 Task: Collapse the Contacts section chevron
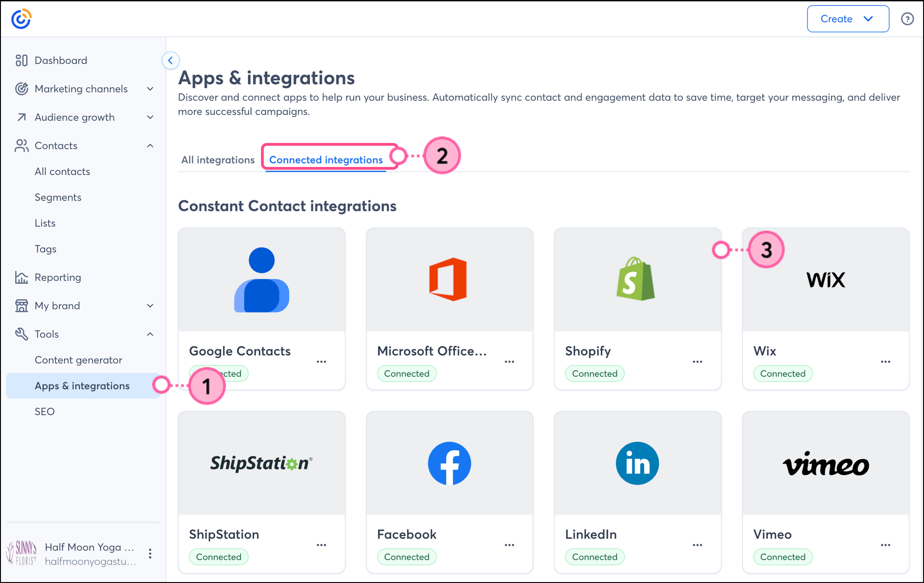click(150, 146)
